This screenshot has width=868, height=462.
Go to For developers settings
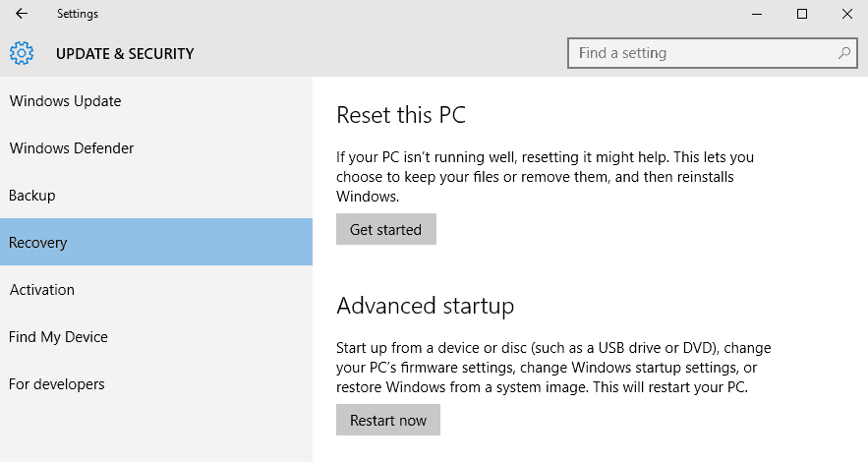(x=156, y=384)
